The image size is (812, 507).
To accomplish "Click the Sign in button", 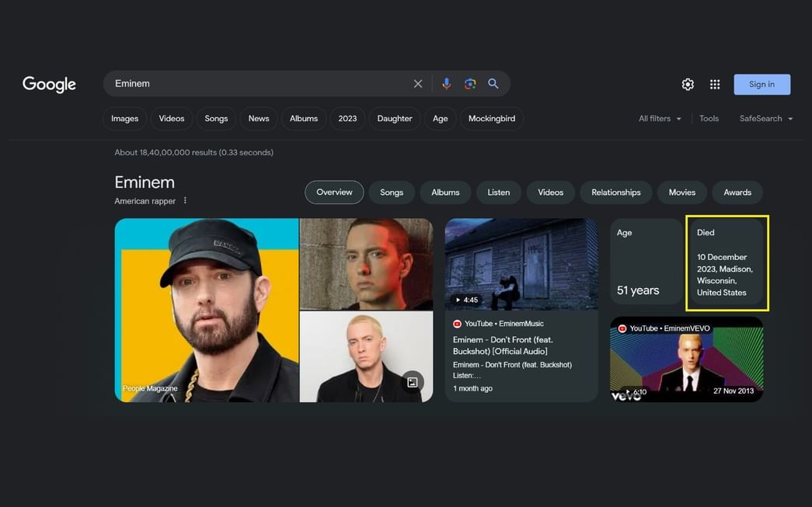I will tap(761, 84).
